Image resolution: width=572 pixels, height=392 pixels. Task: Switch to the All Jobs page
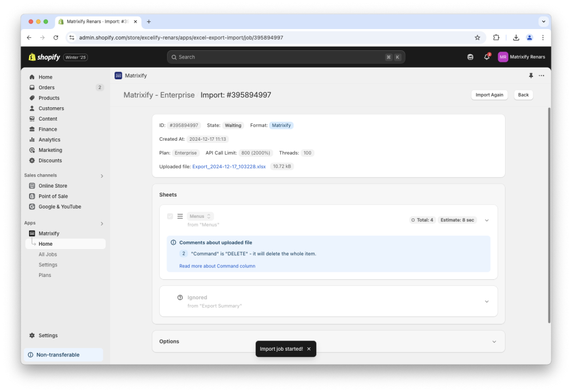click(x=48, y=254)
